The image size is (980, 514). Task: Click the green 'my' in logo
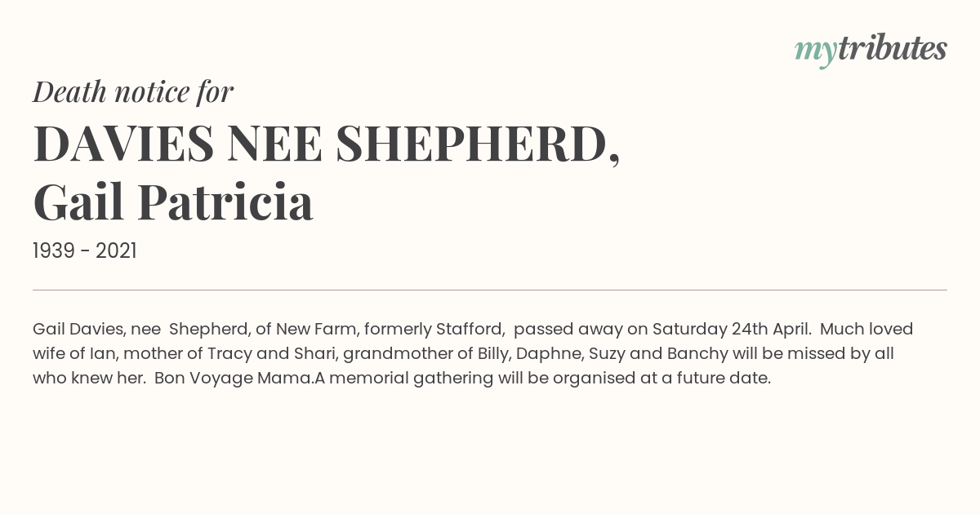pos(815,54)
